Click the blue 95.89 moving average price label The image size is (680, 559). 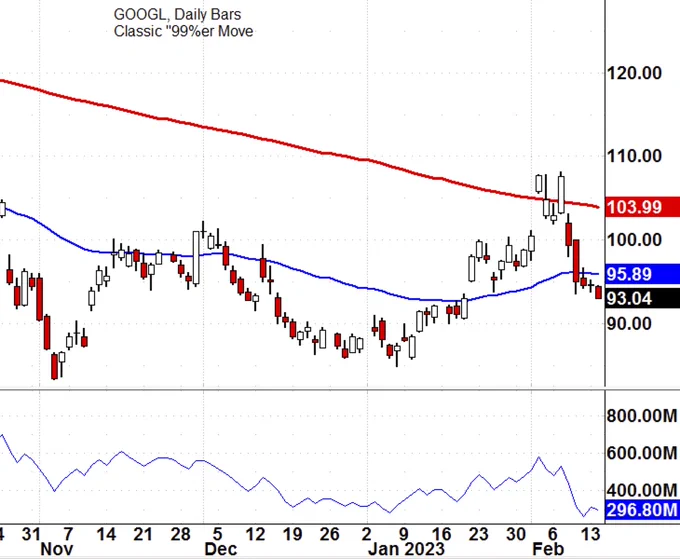click(643, 274)
